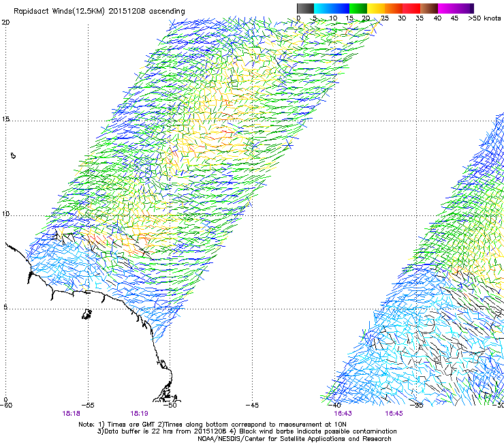Click the small island outline below the 5N line

pyautogui.click(x=86, y=314)
